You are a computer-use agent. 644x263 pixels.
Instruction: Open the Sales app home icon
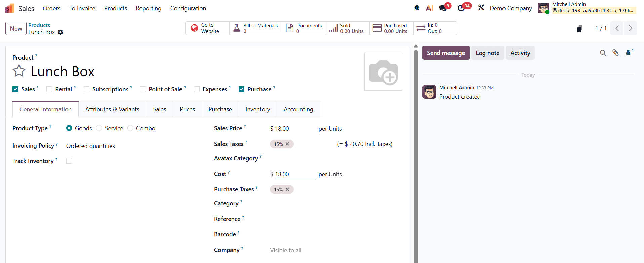coord(9,8)
